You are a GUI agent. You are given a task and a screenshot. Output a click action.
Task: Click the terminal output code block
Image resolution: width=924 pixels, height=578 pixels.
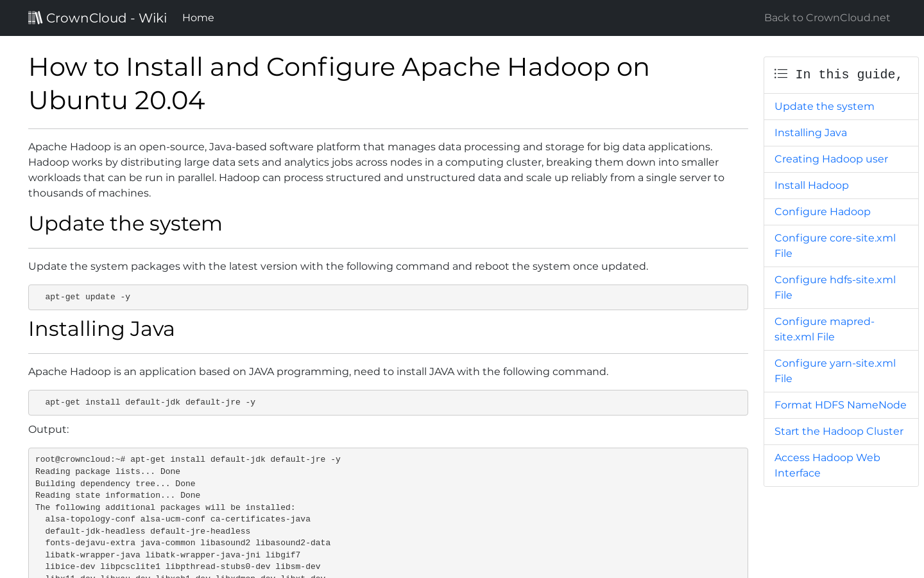(x=388, y=514)
